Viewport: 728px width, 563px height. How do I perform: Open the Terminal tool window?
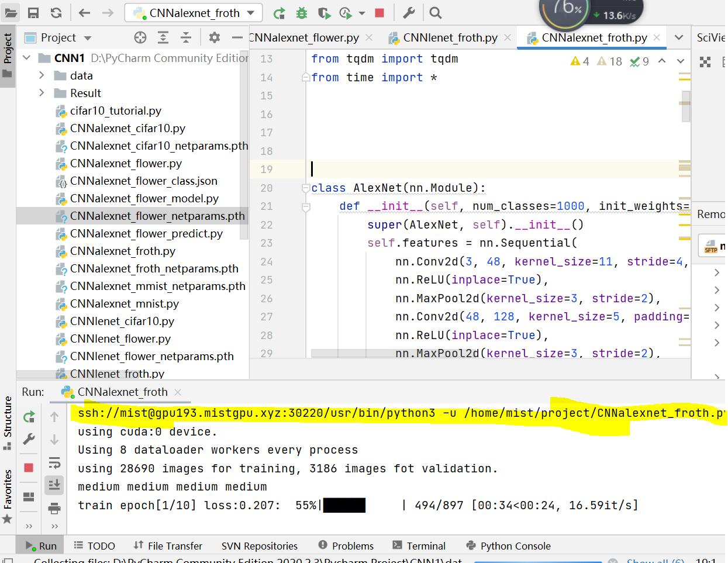(x=419, y=545)
